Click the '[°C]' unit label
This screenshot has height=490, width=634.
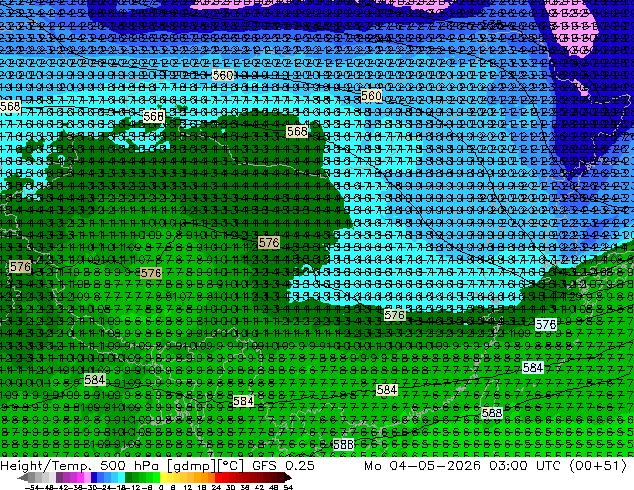click(230, 465)
